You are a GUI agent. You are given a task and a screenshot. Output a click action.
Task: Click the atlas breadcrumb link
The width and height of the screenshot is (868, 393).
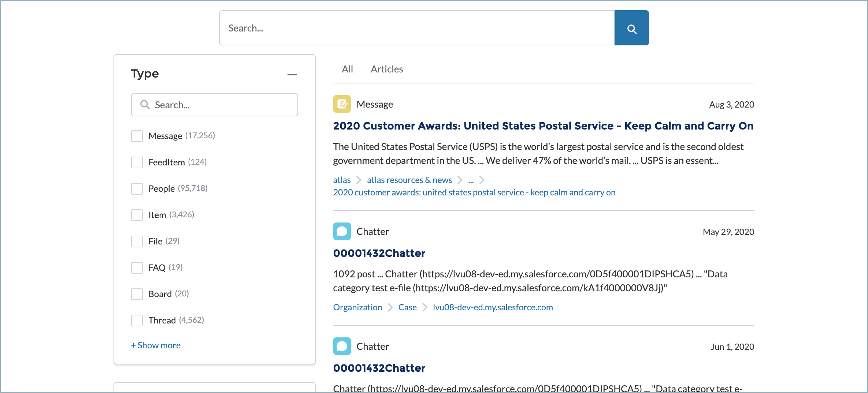pos(342,180)
